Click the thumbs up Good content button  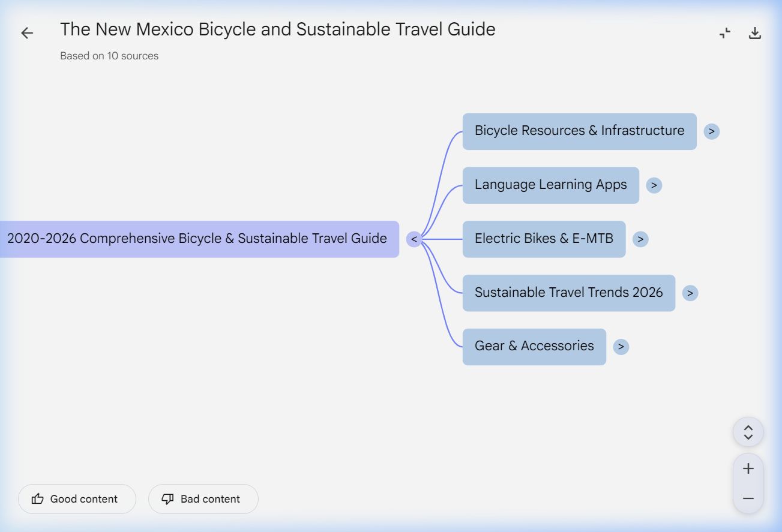77,499
